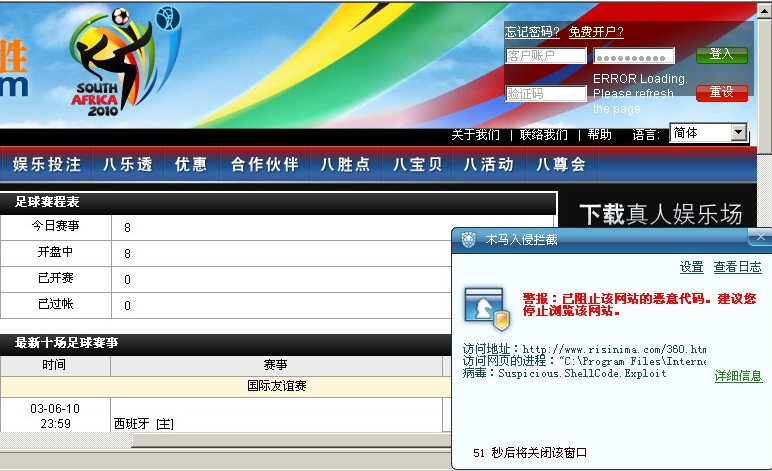The width and height of the screenshot is (772, 471).
Task: Click the 客户账户 account input field
Action: pos(545,56)
